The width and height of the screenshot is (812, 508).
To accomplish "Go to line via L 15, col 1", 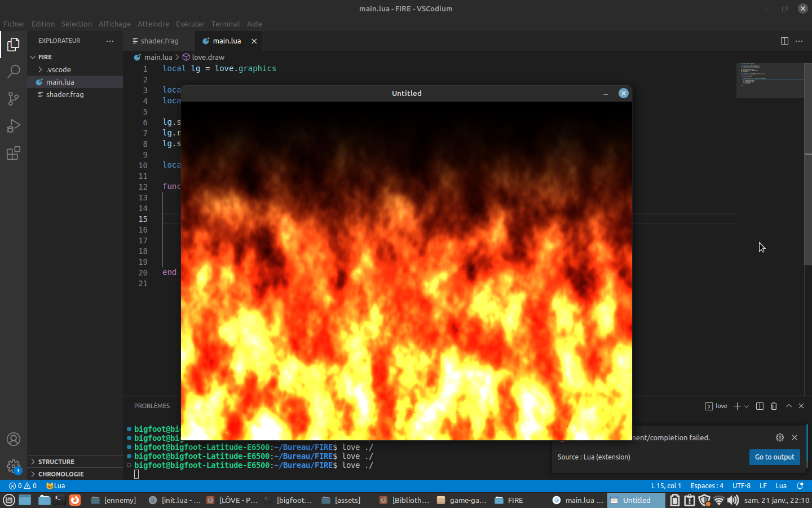I will (x=666, y=486).
